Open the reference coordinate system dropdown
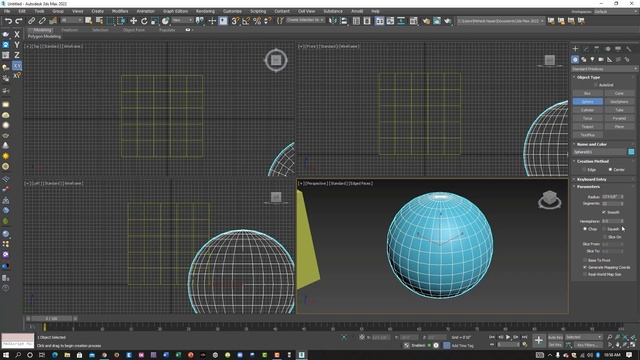The width and height of the screenshot is (640, 360). 182,20
